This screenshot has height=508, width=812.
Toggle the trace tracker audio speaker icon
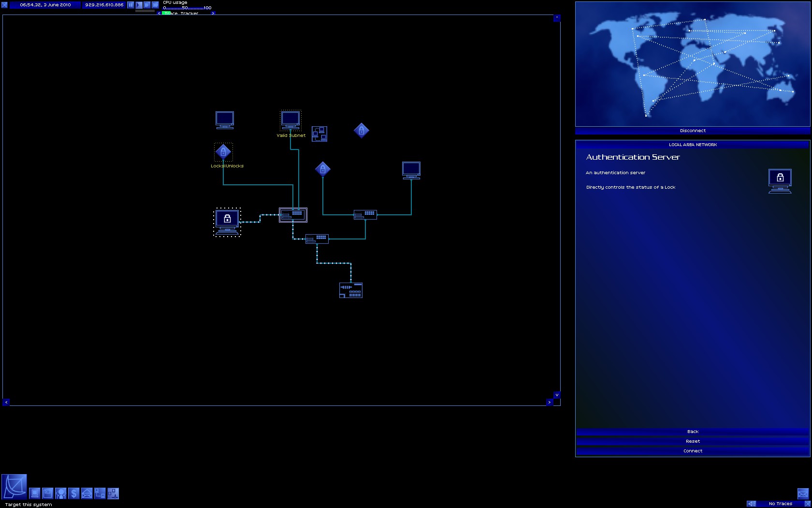(x=751, y=504)
